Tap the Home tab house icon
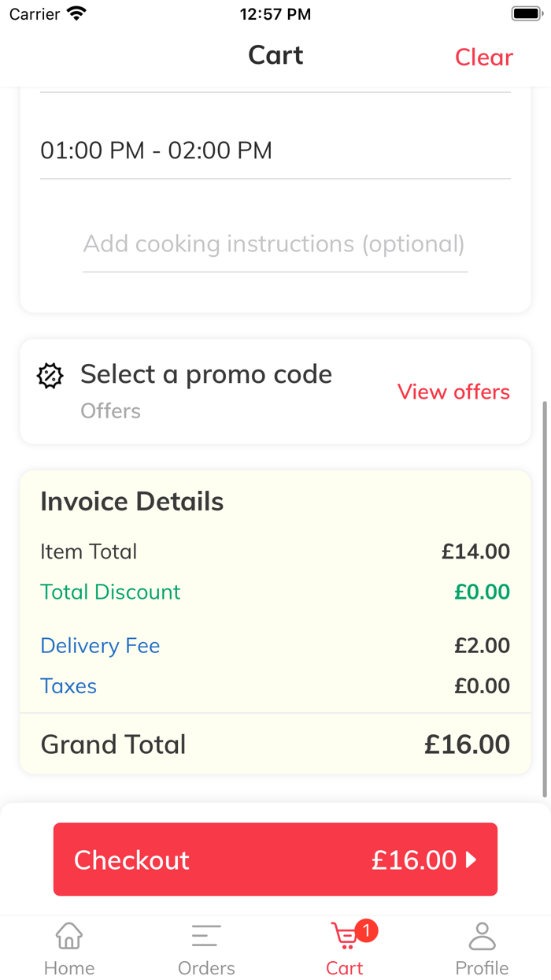 tap(69, 936)
